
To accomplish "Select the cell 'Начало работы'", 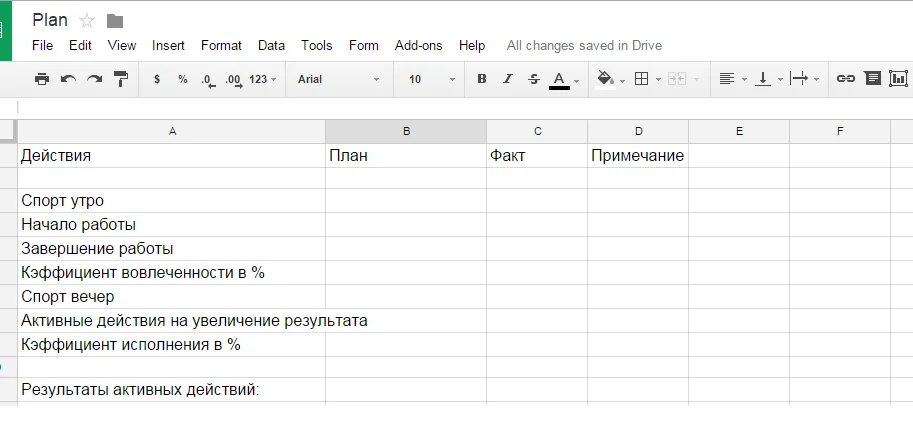I will tap(172, 224).
